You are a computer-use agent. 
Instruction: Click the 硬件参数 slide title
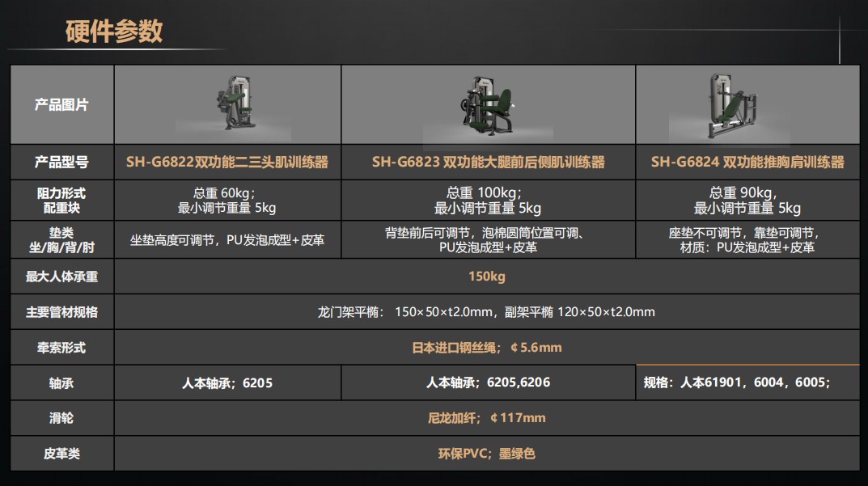coord(114,31)
